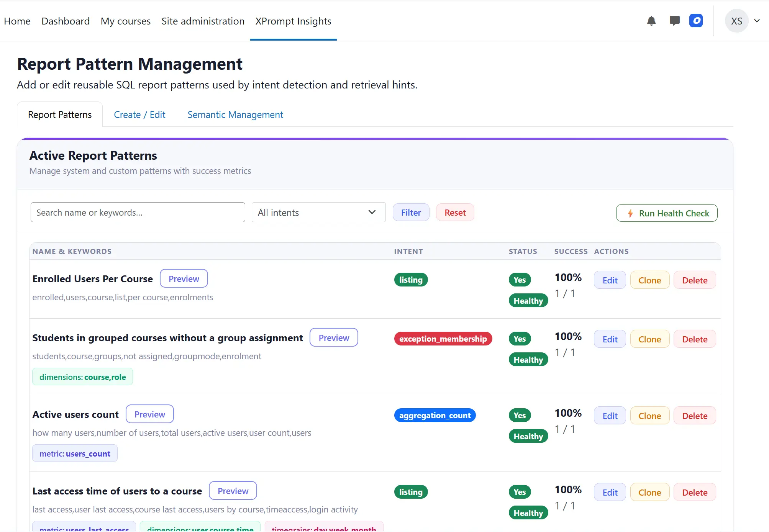Click the aggregation_count intent badge
Image resolution: width=769 pixels, height=532 pixels.
[435, 415]
